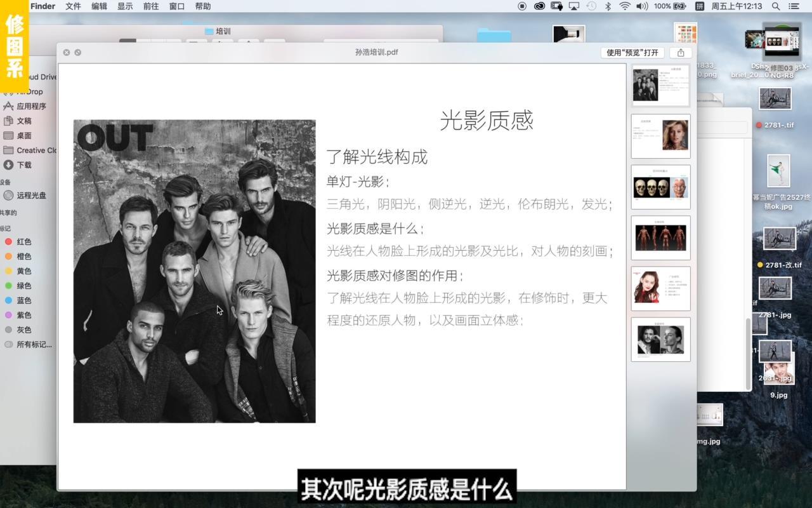The width and height of the screenshot is (812, 508).
Task: Select the two black-and-white portraits page thumbnail
Action: coord(661,340)
